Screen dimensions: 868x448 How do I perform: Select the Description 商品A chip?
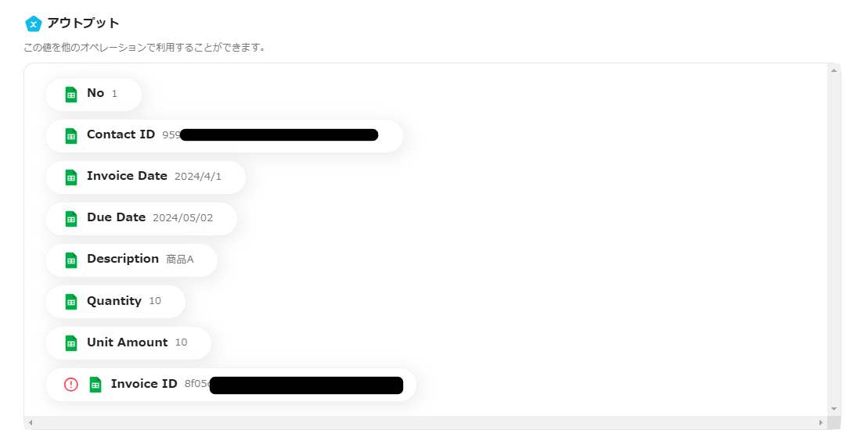click(x=131, y=260)
